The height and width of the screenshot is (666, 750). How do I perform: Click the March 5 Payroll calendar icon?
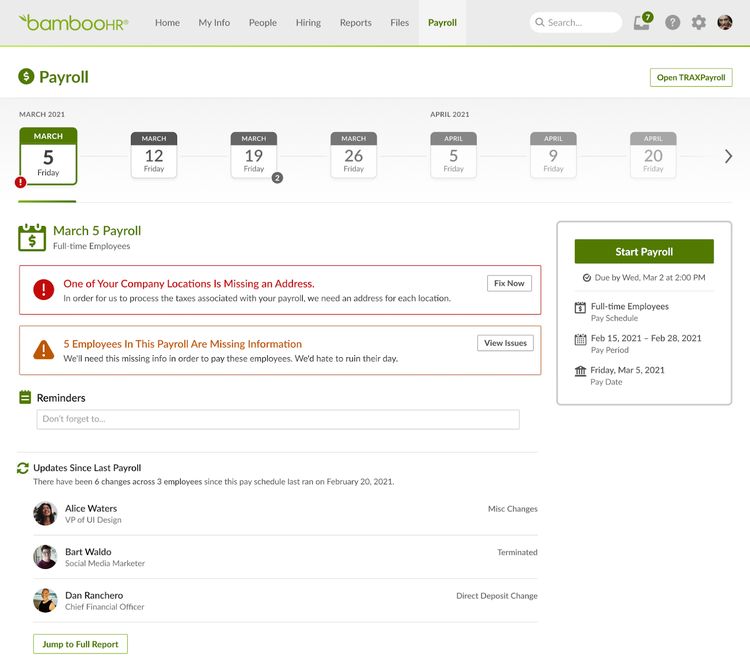pyautogui.click(x=32, y=237)
